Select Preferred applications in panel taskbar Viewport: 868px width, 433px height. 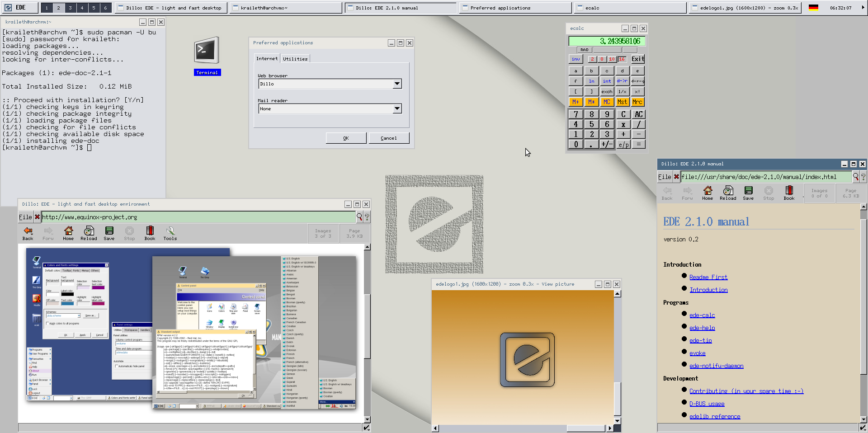pos(516,8)
